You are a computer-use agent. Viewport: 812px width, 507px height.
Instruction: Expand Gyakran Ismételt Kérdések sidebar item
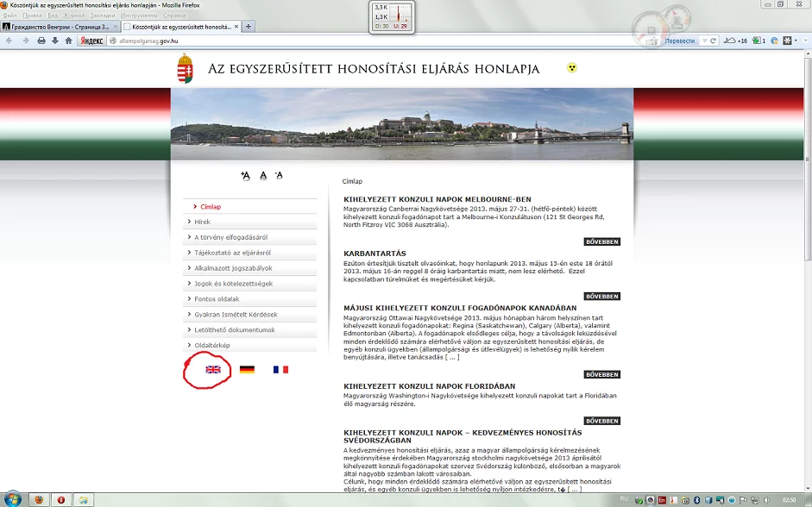[236, 315]
